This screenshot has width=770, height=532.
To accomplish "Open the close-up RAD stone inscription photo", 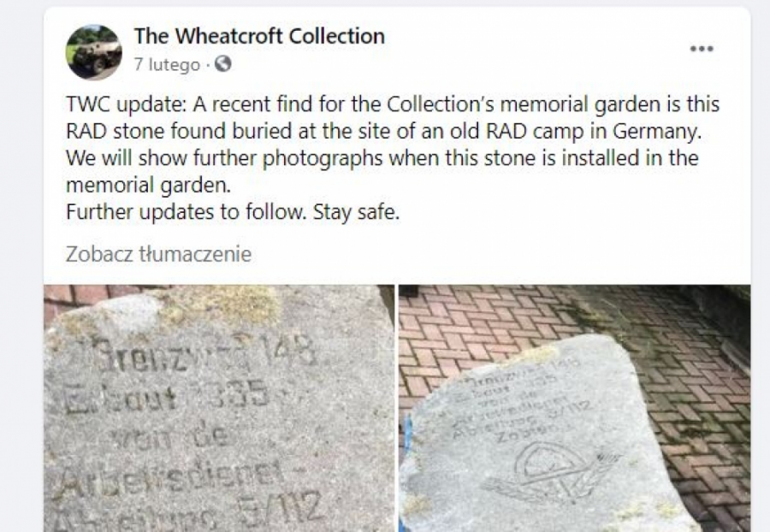I will tap(219, 408).
